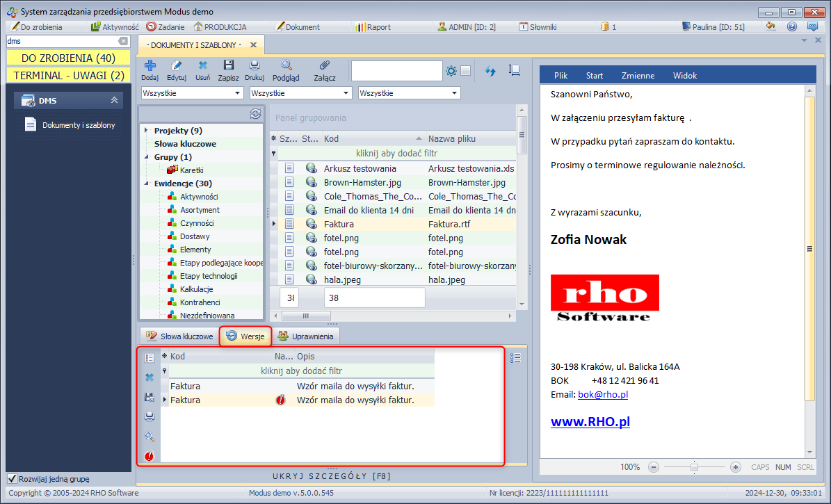Open the Słowniki toolbar menu
831x504 pixels.
(x=538, y=26)
